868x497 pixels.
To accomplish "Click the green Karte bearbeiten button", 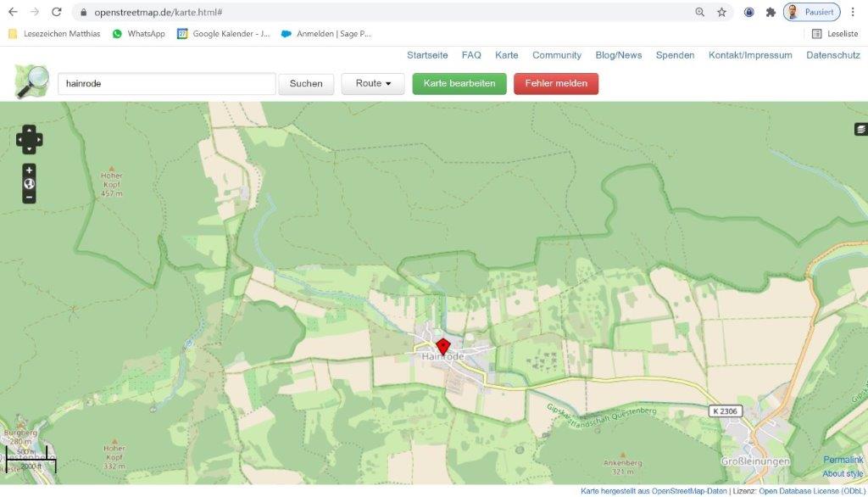I will click(x=459, y=83).
